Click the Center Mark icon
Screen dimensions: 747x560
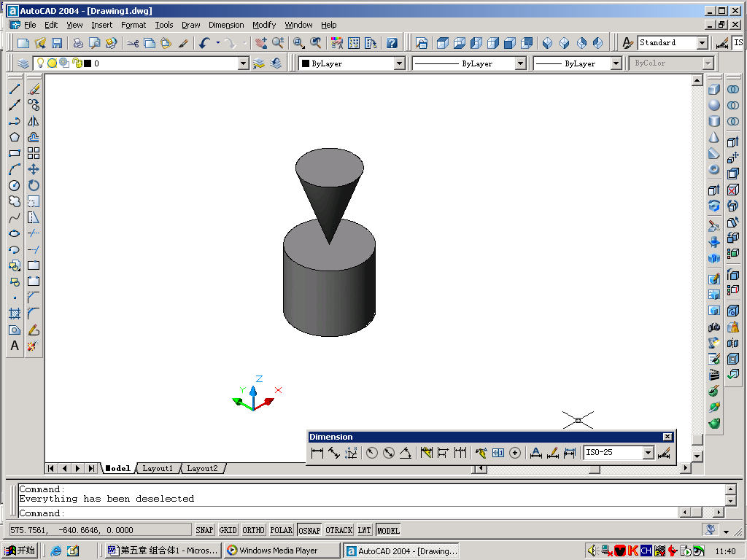515,453
